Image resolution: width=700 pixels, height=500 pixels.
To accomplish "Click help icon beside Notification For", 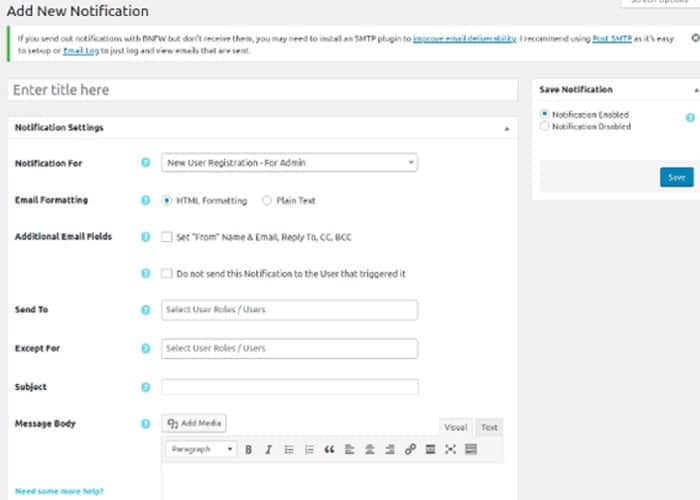I will [146, 162].
